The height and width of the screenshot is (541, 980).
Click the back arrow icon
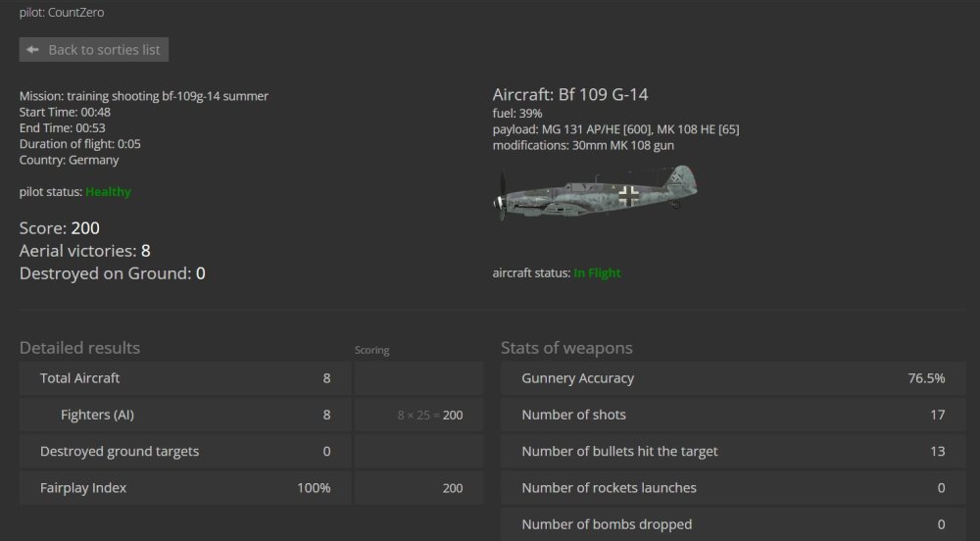[x=33, y=50]
